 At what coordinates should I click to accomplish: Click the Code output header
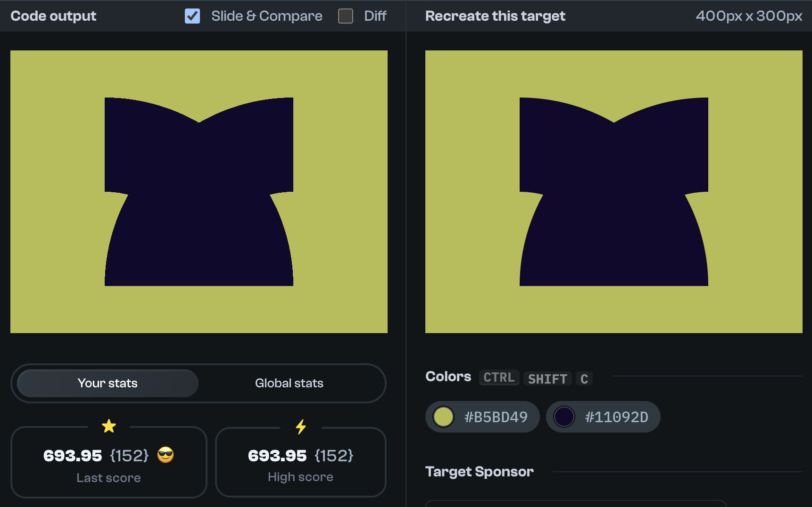point(53,16)
